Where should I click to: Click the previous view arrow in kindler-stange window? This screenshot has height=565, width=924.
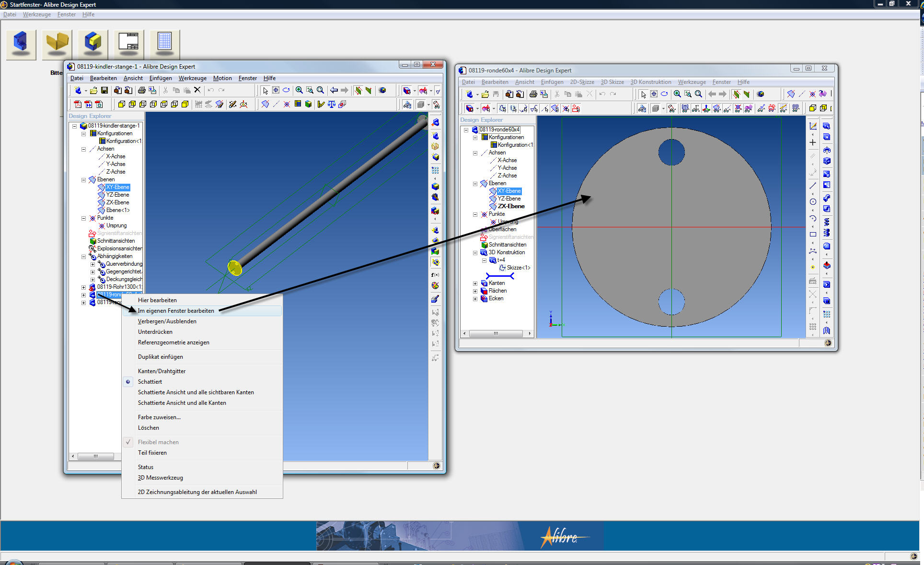[334, 90]
